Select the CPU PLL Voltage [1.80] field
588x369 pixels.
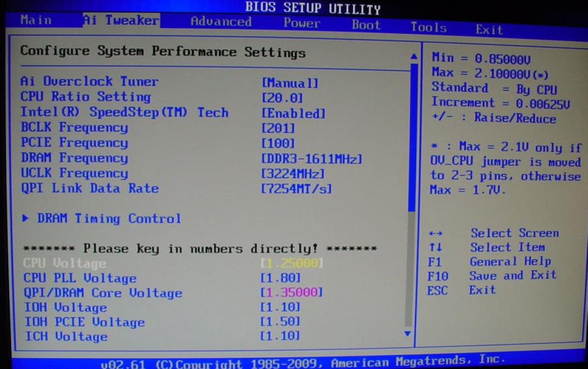click(280, 278)
